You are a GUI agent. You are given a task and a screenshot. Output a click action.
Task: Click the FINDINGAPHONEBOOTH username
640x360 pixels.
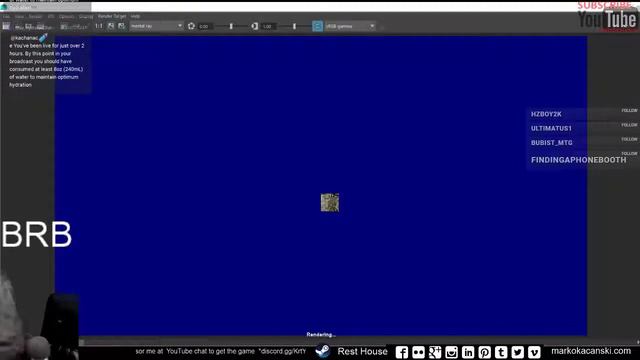click(578, 160)
